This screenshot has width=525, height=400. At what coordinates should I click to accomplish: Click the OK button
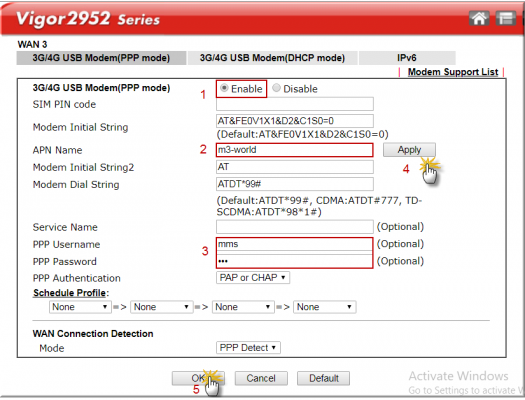[198, 378]
